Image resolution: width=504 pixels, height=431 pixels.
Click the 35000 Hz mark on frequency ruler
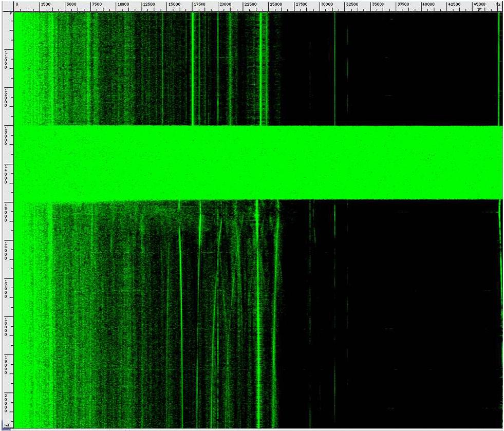[x=377, y=5]
